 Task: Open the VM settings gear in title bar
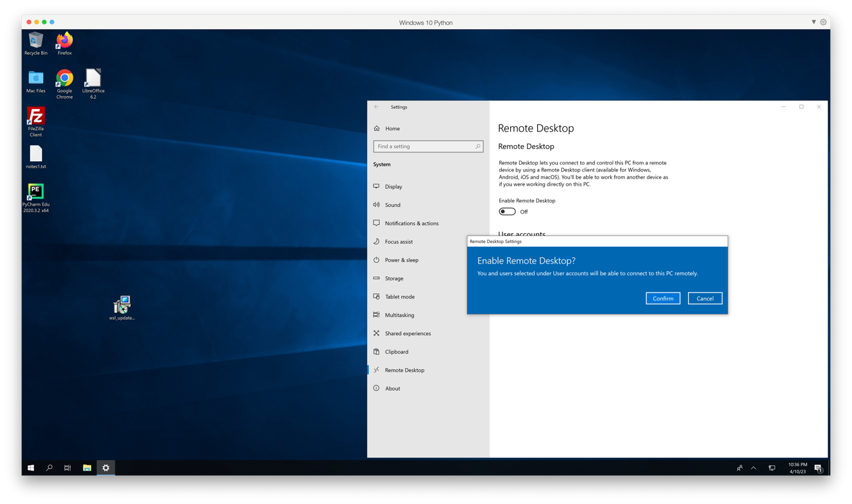tap(824, 22)
